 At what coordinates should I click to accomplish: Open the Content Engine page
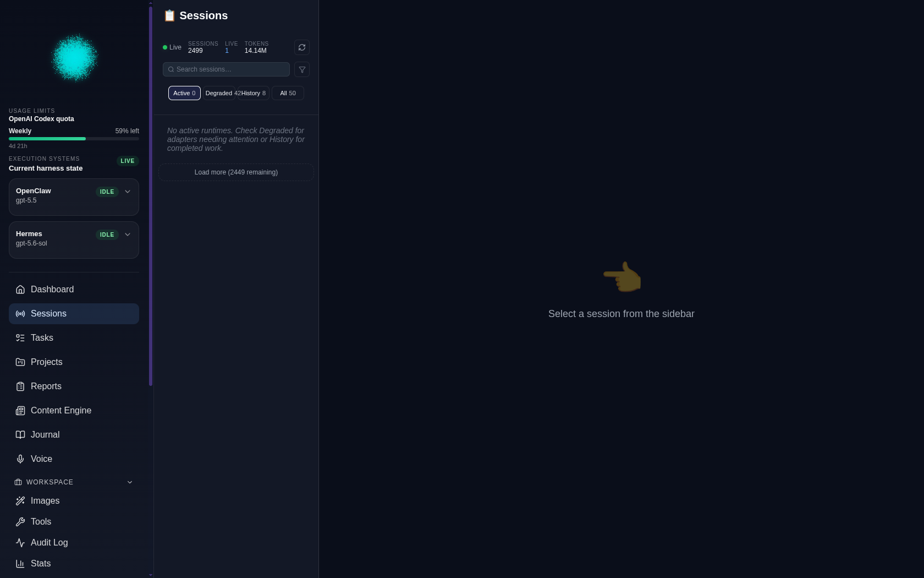74,411
